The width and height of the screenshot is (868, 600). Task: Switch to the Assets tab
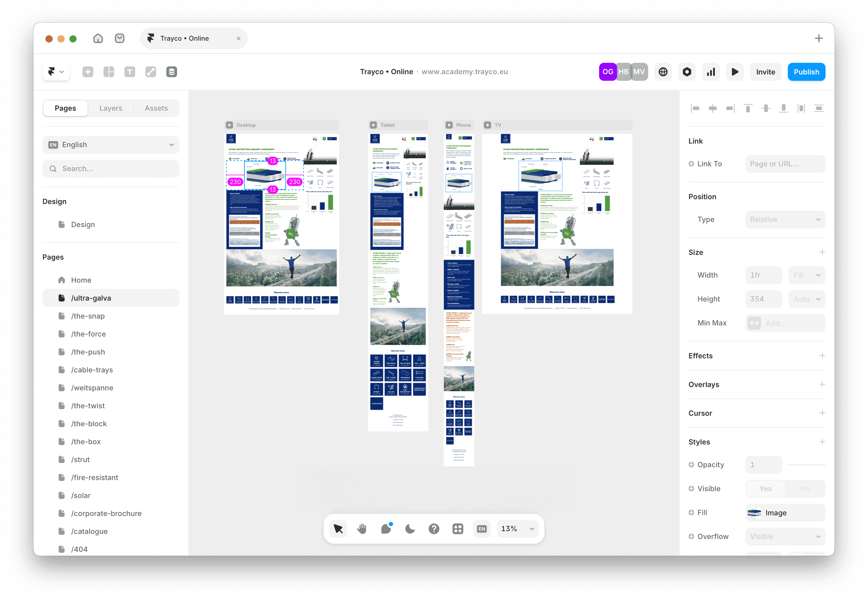tap(156, 108)
